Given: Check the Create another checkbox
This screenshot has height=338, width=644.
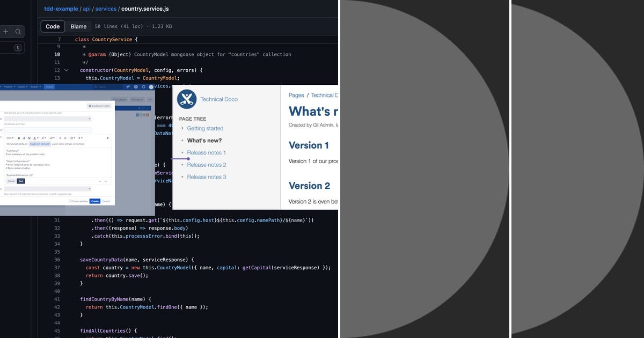Looking at the screenshot, I should 71,201.
